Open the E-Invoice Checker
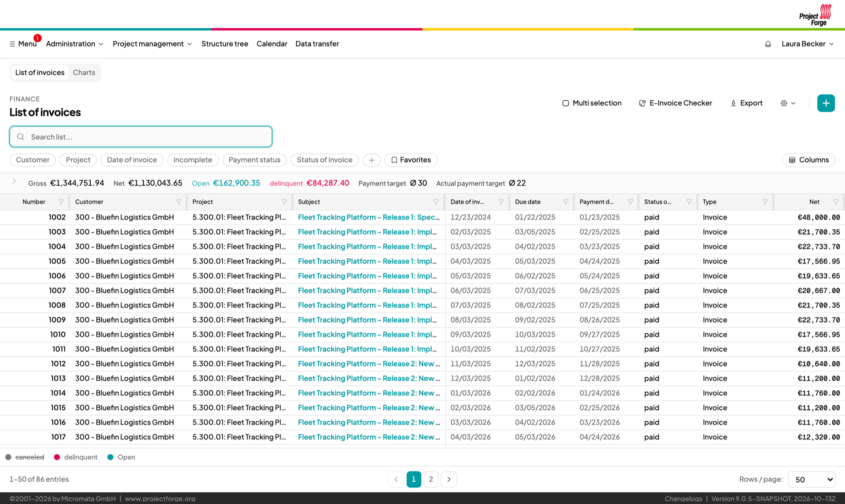 675,103
